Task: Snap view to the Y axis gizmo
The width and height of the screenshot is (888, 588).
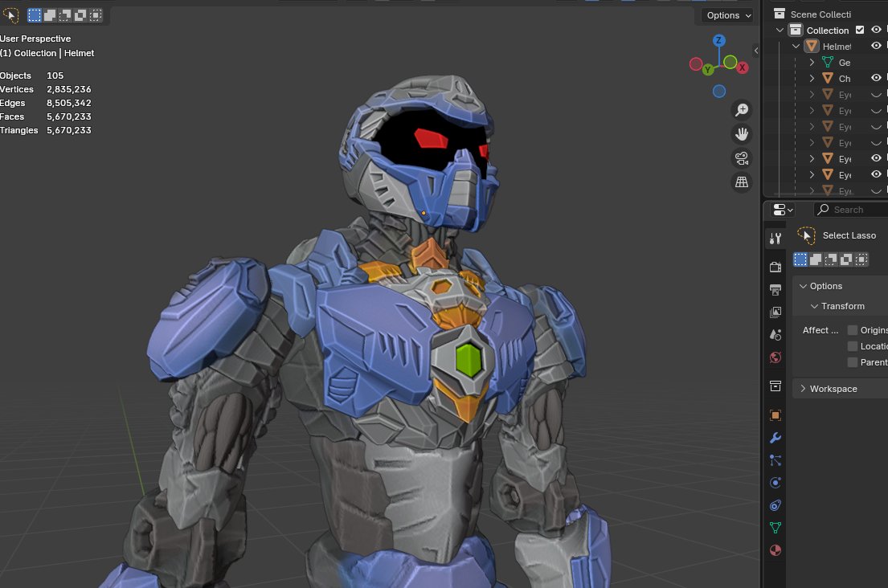Action: (x=707, y=70)
